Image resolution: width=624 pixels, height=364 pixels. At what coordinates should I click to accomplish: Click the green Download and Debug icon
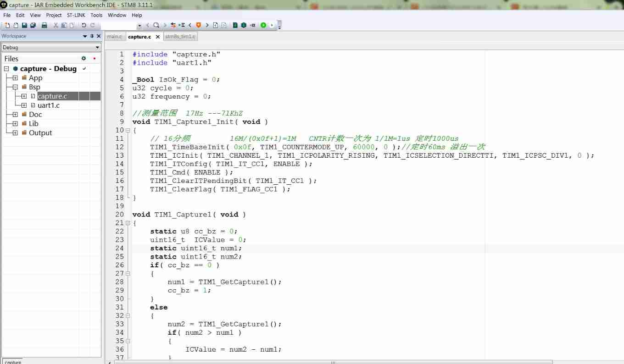tap(263, 25)
